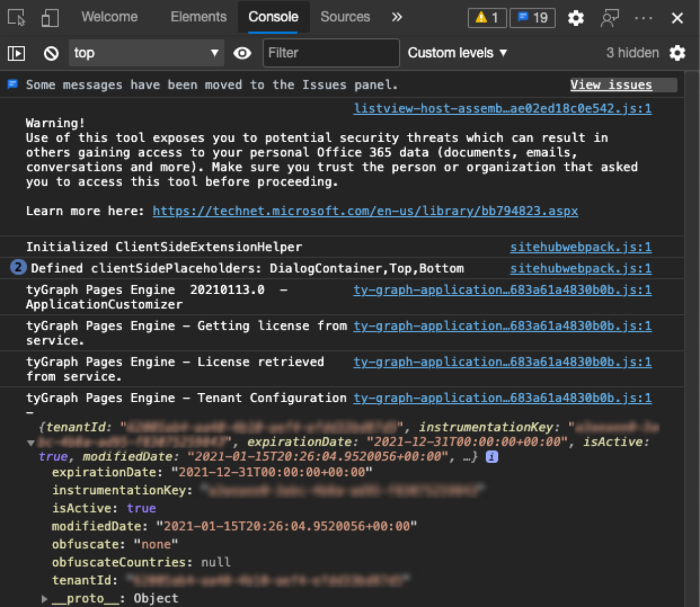Open the technet.microsoft.com library link

coord(365,211)
